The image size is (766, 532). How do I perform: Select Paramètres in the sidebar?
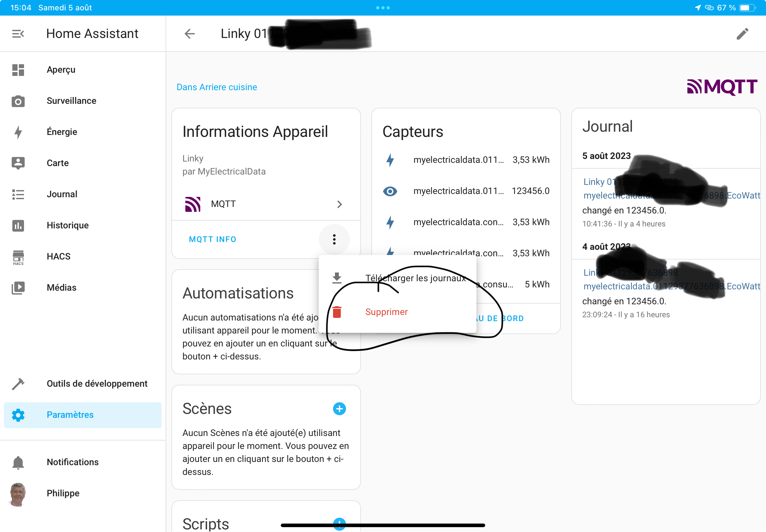click(70, 415)
